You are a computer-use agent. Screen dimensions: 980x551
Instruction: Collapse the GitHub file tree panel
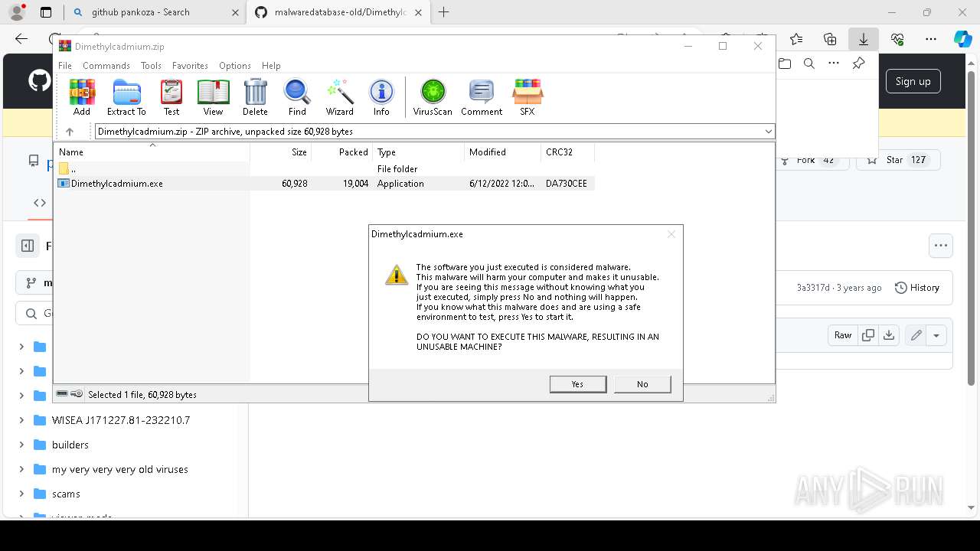(28, 246)
